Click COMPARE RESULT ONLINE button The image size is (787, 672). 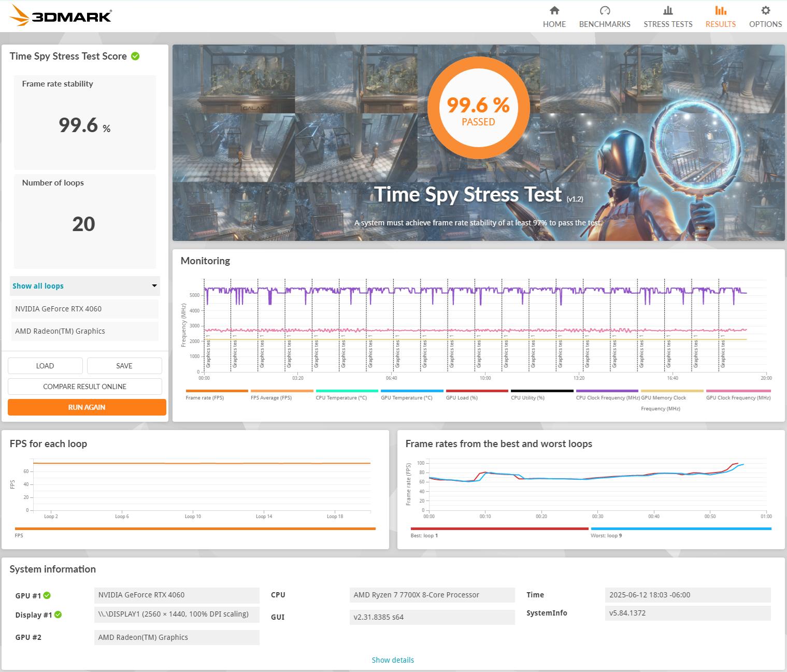(x=85, y=387)
